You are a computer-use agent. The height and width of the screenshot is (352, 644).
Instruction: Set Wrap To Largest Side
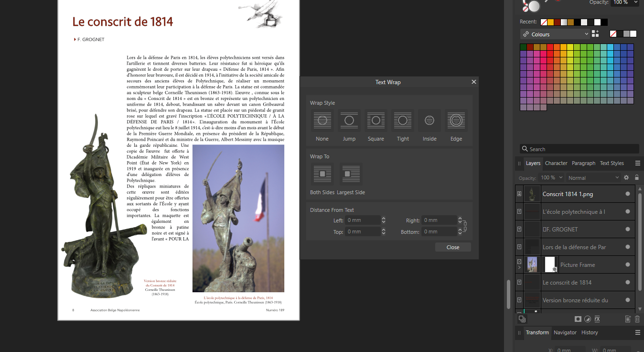(351, 174)
